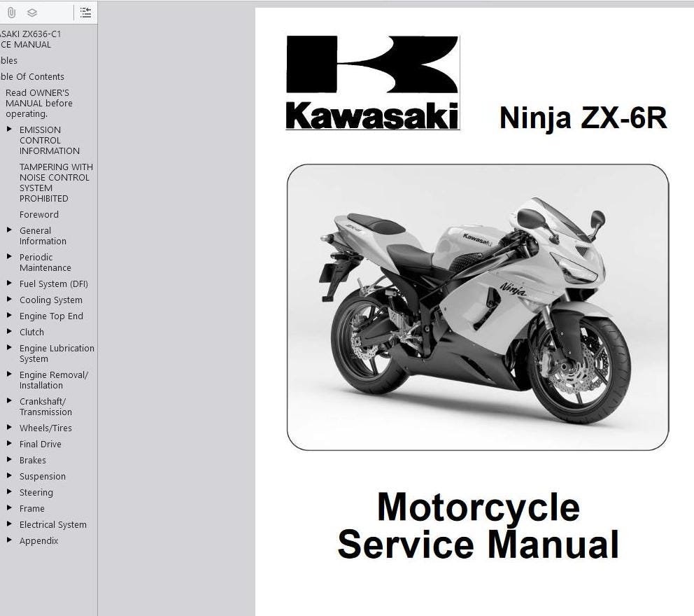This screenshot has height=616, width=694.
Task: Click the 'Ninja ZX-6R' title text
Action: tap(583, 118)
